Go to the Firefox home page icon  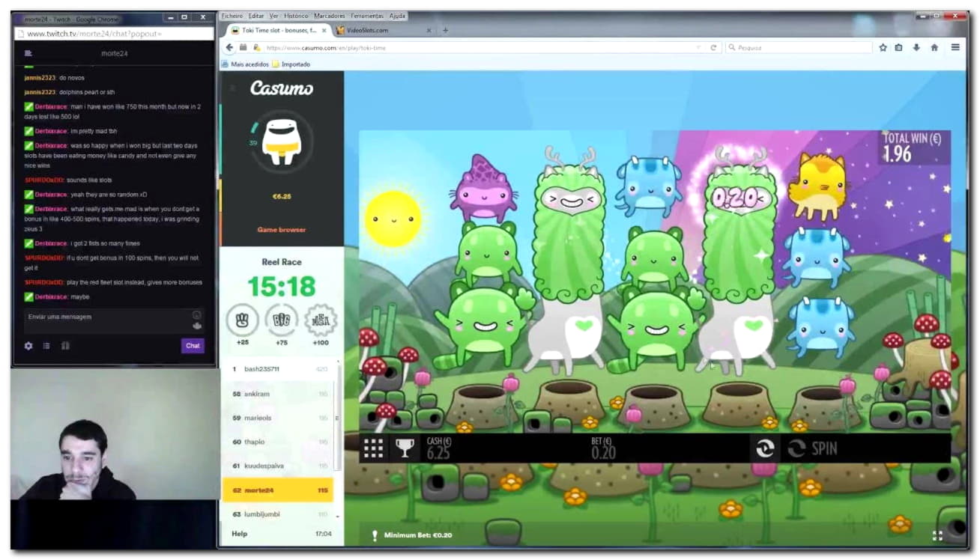(934, 47)
